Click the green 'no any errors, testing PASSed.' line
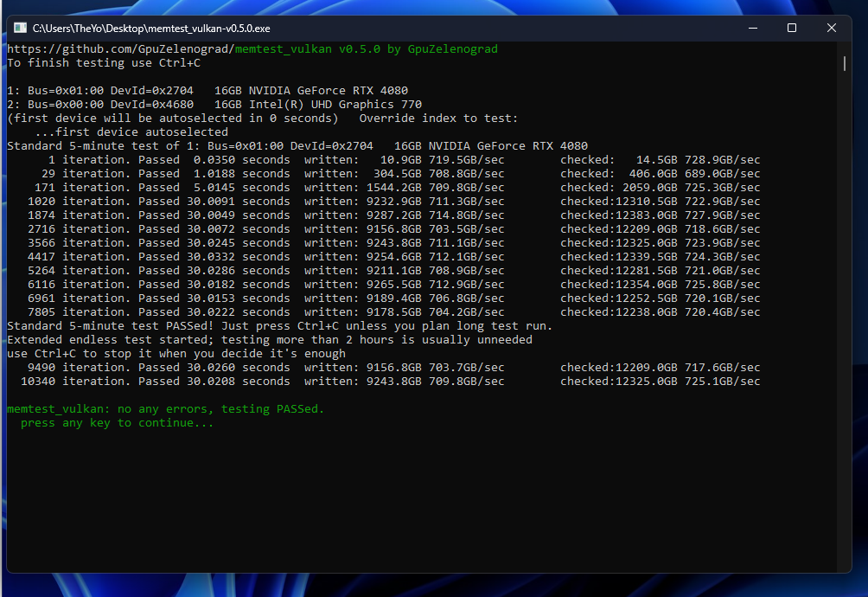868x597 pixels. [x=165, y=408]
